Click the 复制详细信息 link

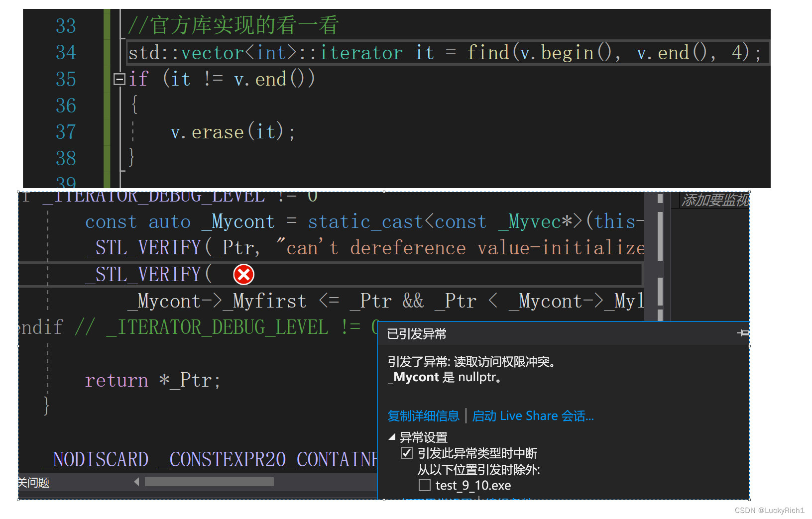424,416
